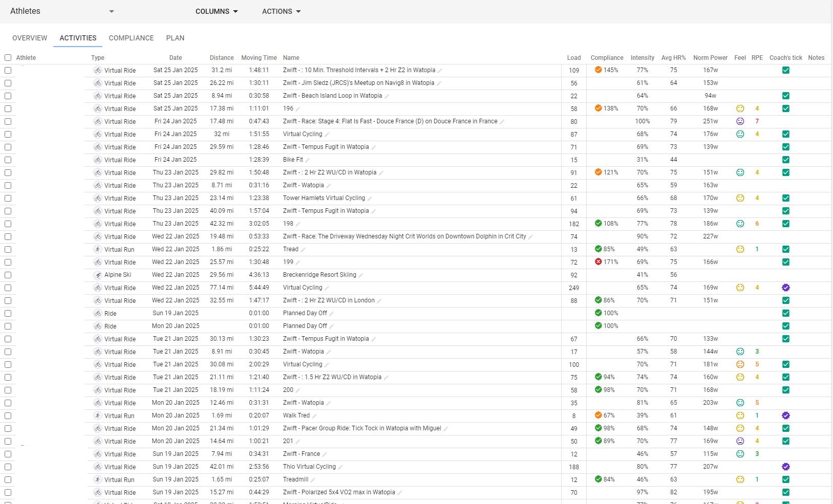Image resolution: width=833 pixels, height=504 pixels.
Task: Click the purple verified badge on 77.14 mi ride
Action: click(x=786, y=288)
